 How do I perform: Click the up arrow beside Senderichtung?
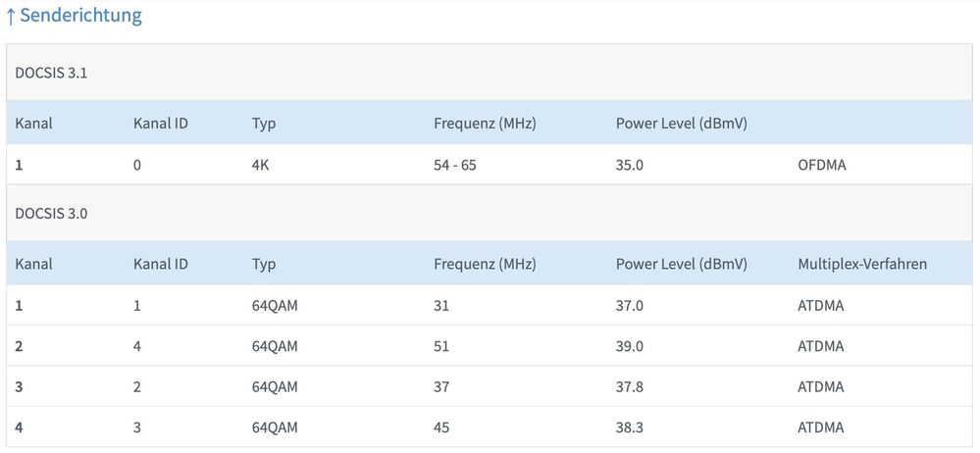(x=11, y=16)
